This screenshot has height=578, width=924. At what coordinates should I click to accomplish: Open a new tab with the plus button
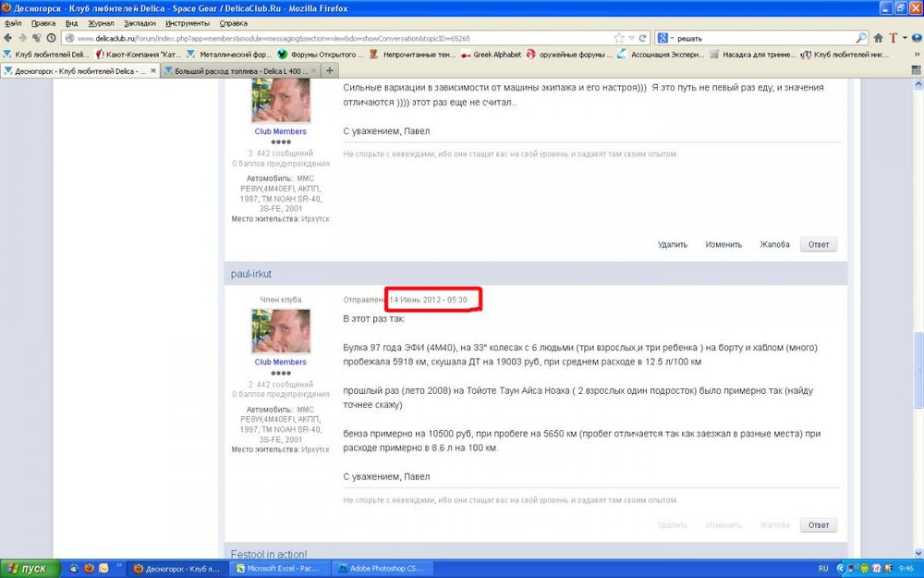(x=330, y=70)
